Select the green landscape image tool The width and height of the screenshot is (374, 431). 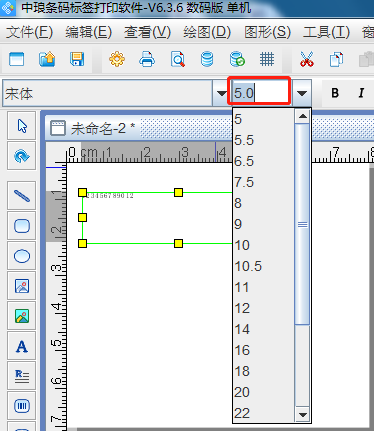(x=22, y=316)
